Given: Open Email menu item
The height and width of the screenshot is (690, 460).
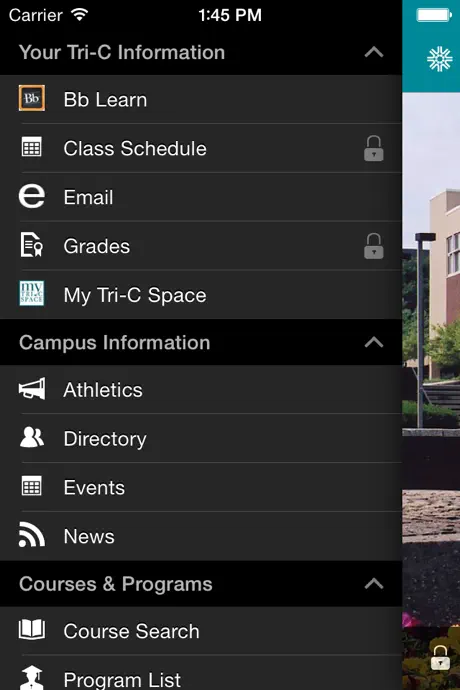Looking at the screenshot, I should click(x=201, y=197).
